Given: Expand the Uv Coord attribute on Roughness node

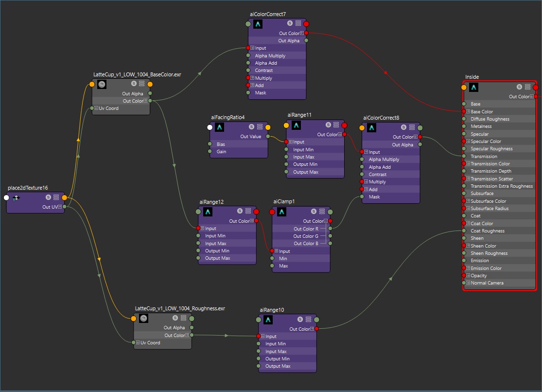Looking at the screenshot, I should [138, 342].
